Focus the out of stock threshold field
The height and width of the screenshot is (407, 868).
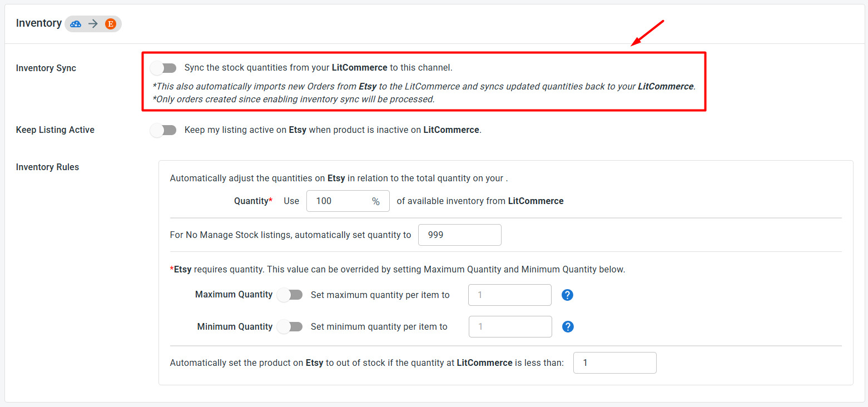615,363
